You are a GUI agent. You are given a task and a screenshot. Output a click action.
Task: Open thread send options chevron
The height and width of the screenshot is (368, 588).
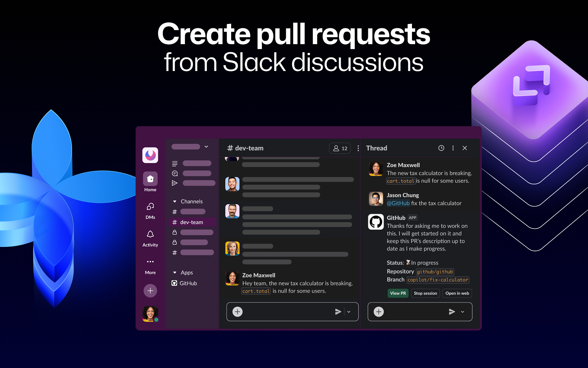coord(463,312)
